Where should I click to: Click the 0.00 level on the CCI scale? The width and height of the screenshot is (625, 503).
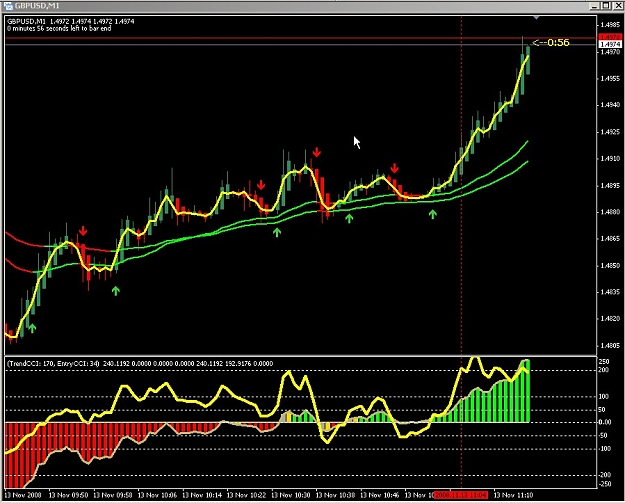pyautogui.click(x=605, y=422)
